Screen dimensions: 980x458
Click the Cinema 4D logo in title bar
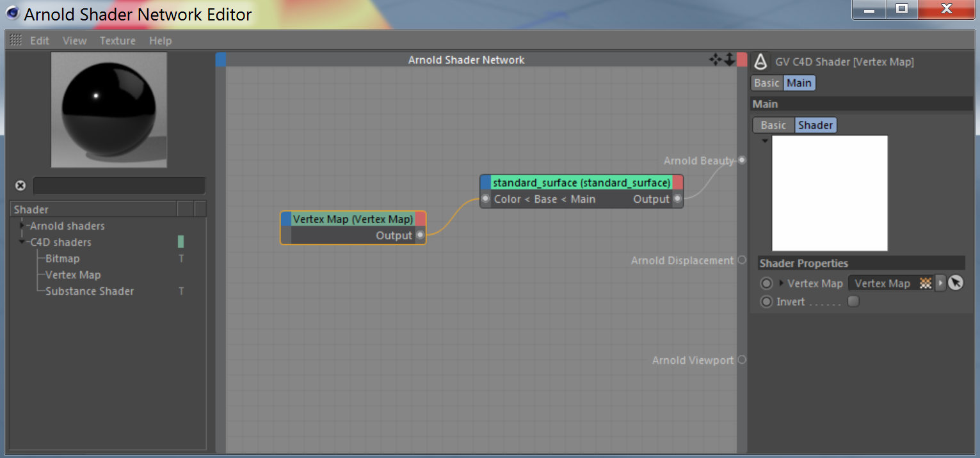12,13
